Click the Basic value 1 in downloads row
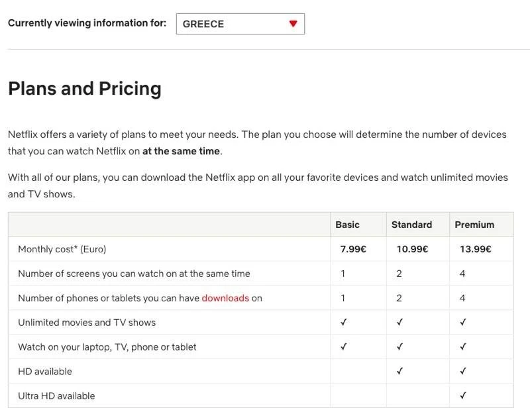The width and height of the screenshot is (530, 420). coord(343,298)
